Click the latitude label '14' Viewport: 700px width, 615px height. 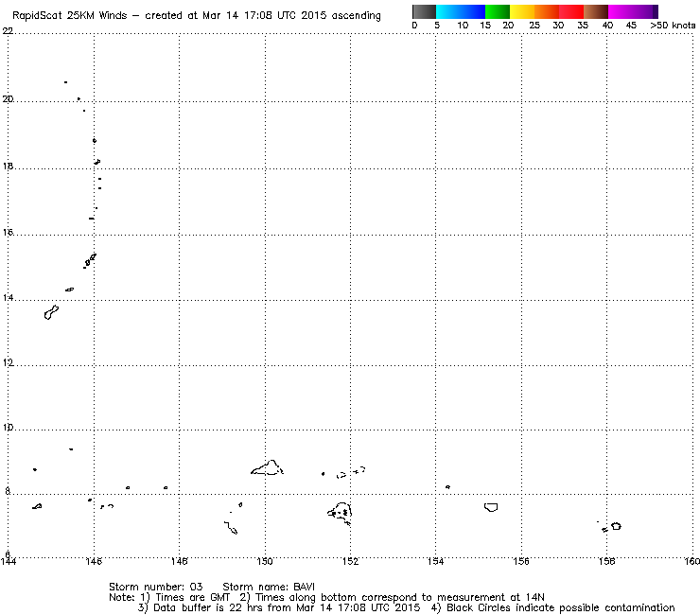8,297
